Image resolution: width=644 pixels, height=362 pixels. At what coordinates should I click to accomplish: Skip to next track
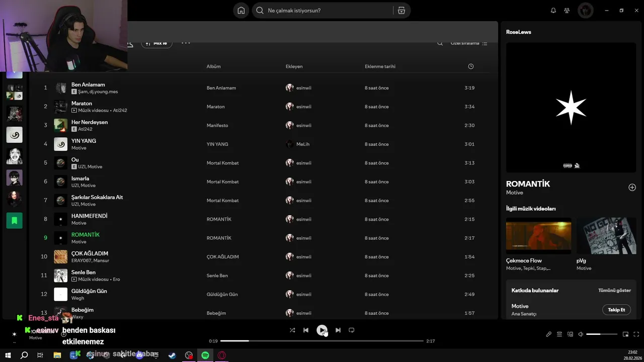338,330
